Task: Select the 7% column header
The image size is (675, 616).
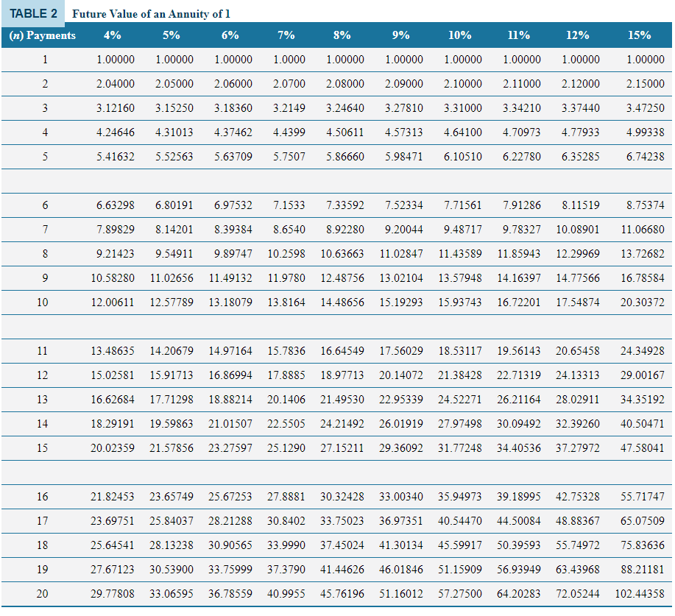Action: [x=286, y=35]
